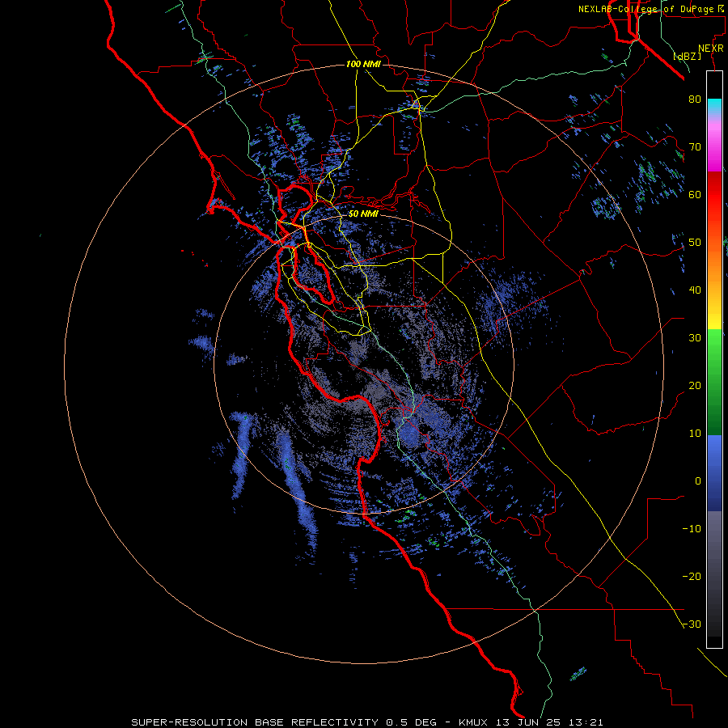Click the -30 value on the color scale

pyautogui.click(x=692, y=624)
